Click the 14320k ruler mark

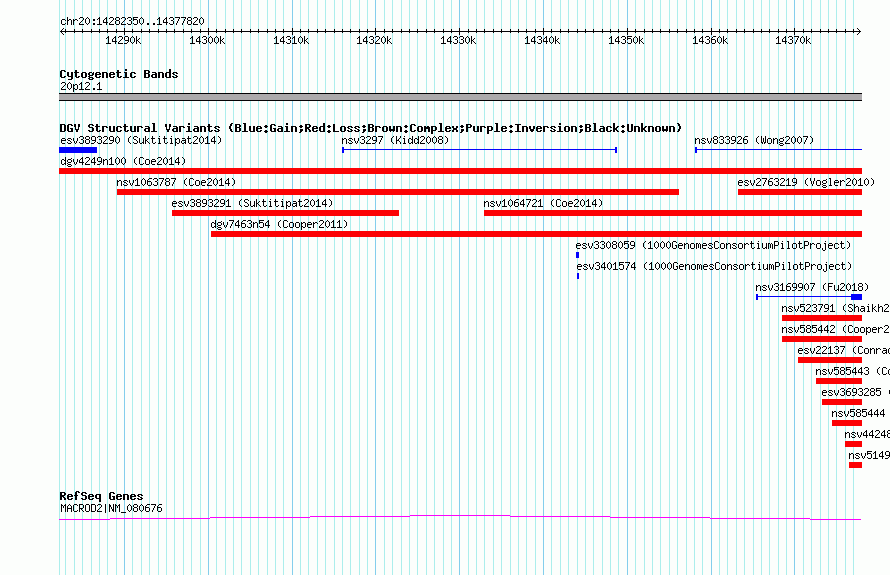point(374,40)
